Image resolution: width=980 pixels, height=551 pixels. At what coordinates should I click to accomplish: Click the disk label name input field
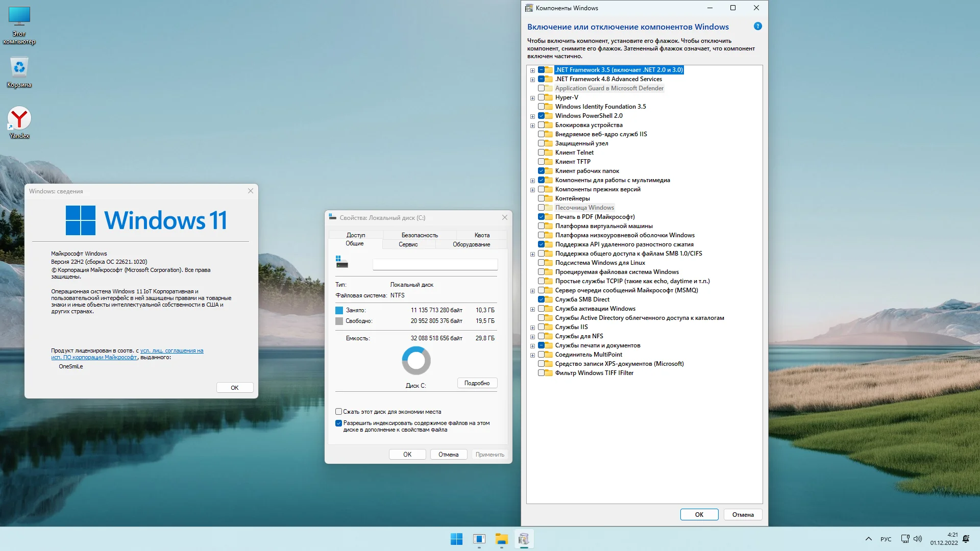tap(435, 264)
